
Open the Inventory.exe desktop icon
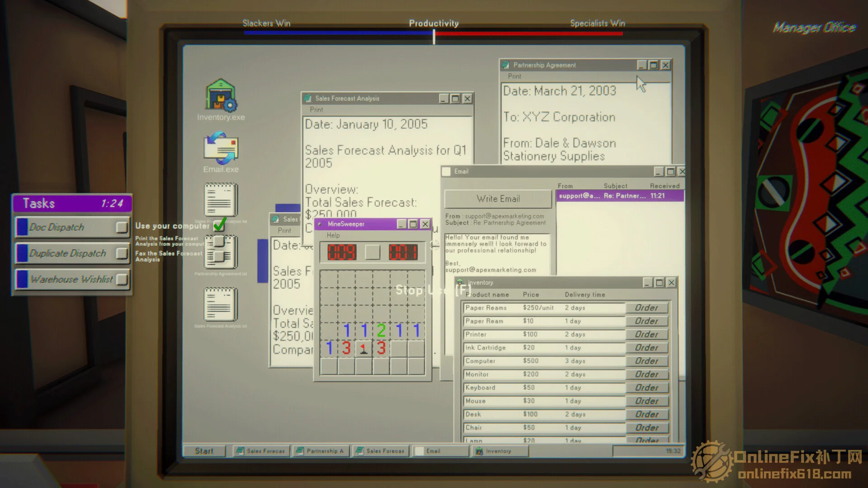coord(221,100)
